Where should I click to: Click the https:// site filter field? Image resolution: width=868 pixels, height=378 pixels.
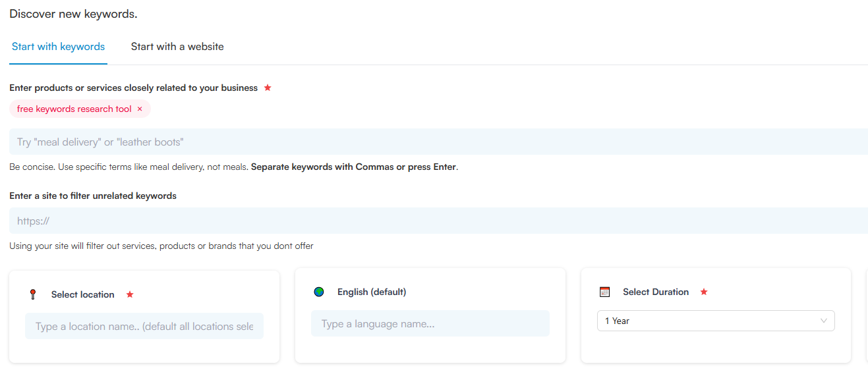pos(435,221)
